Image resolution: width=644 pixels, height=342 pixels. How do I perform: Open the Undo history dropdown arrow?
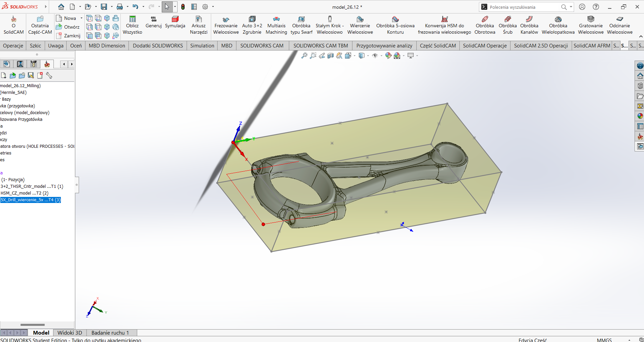(143, 7)
